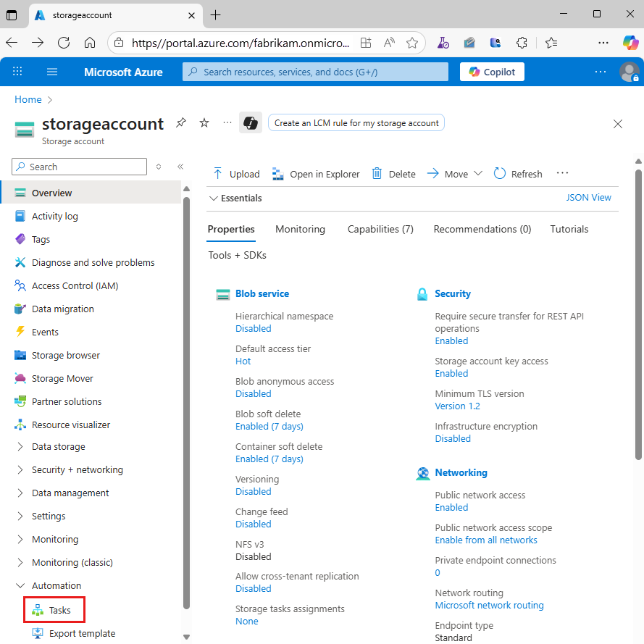Click the browser Refresh button

64,43
